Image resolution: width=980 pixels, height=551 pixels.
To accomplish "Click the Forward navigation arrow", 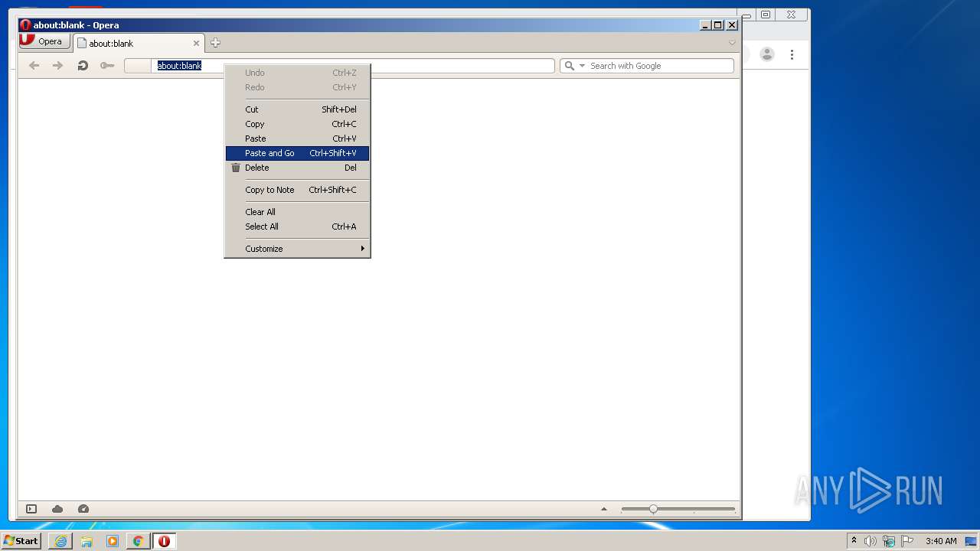I will 57,66.
